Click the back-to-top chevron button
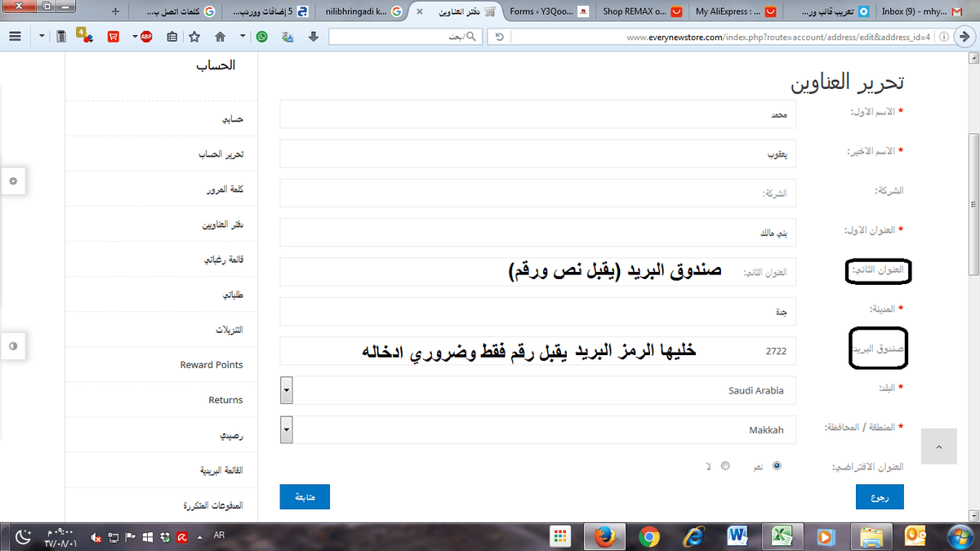Viewport: 980px width, 551px height. tap(938, 447)
